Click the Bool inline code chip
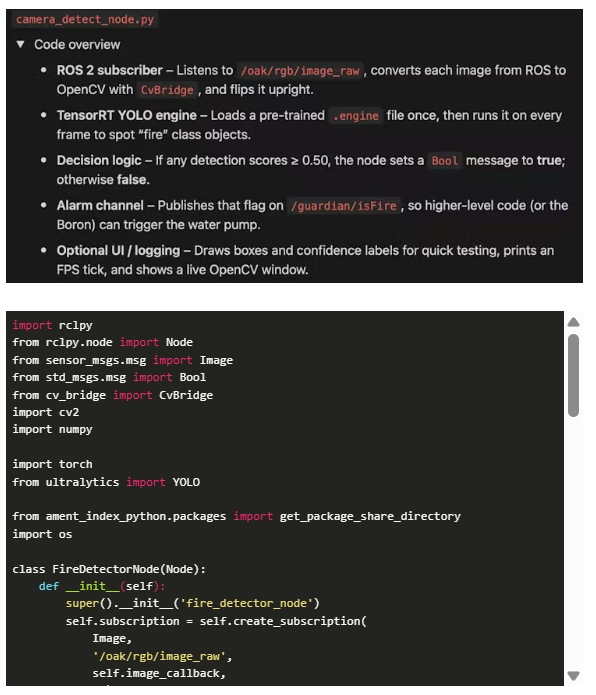Viewport: 596px width, 695px height. [444, 161]
